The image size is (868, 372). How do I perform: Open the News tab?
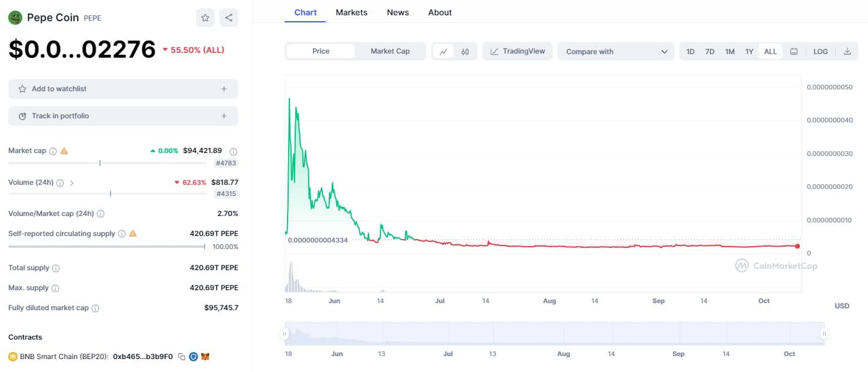(398, 12)
